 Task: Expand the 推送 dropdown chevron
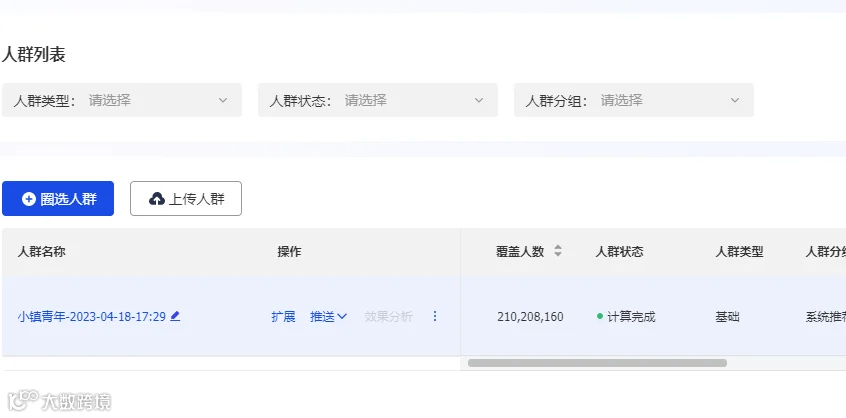point(342,317)
